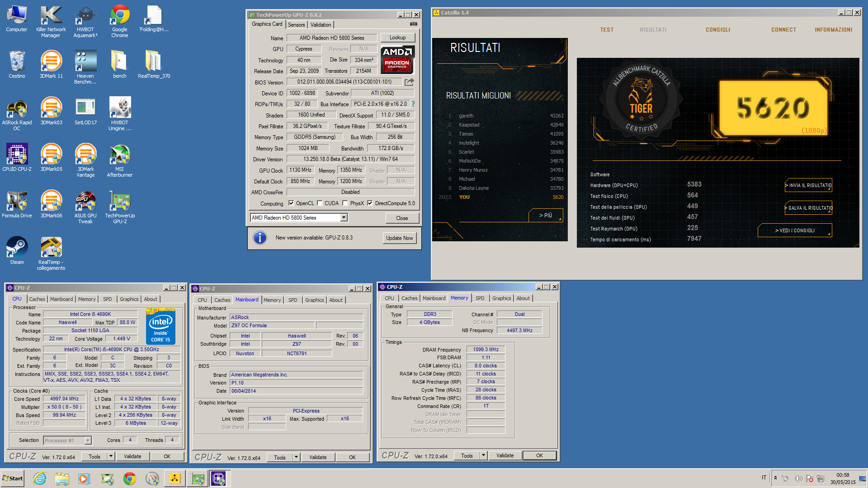
Task: Open the TEST menu in Catzilla
Action: pos(607,30)
